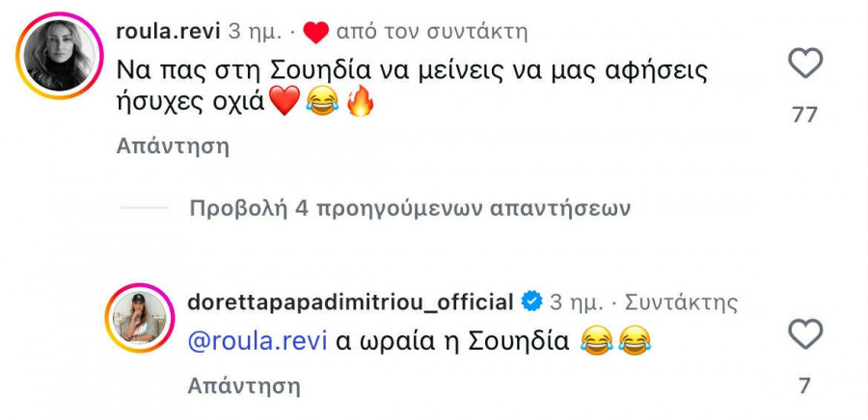The width and height of the screenshot is (868, 420).
Task: Click "Απάντηση" under dorettapapadimitriou_official's reply
Action: click(x=244, y=386)
